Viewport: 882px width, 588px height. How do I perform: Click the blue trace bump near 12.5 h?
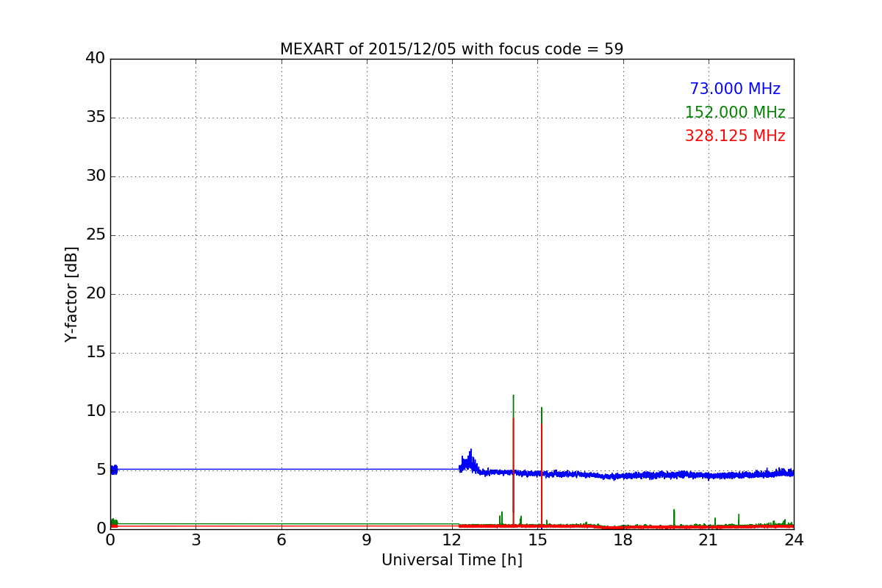(x=468, y=462)
